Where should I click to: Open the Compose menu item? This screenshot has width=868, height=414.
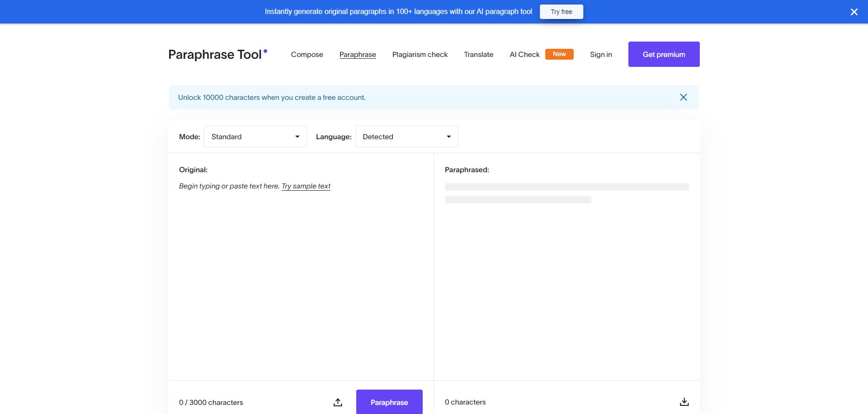coord(307,54)
